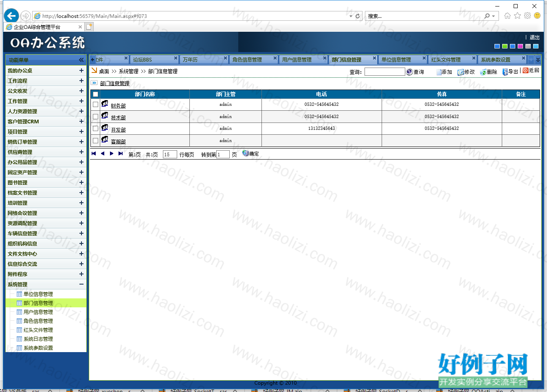Viewport: 547px width, 392px height.
Task: Click the 返回 back icon
Action: pos(525,70)
